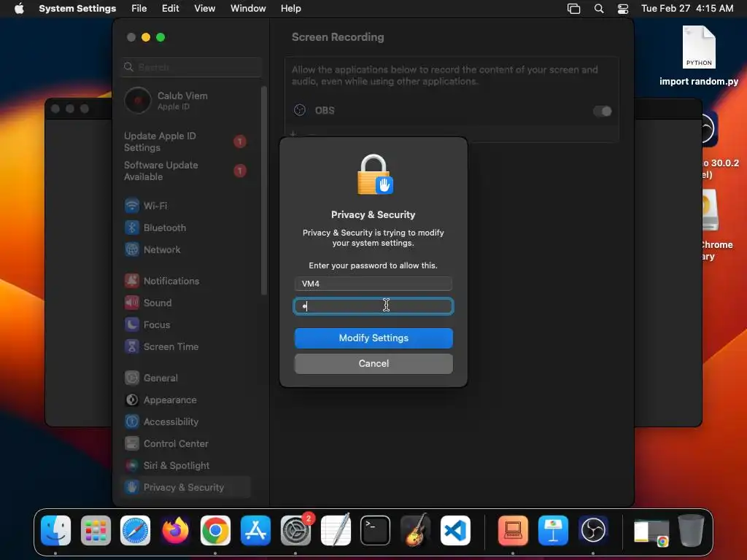Open Finder from the dock
The height and width of the screenshot is (560, 747).
pyautogui.click(x=55, y=531)
